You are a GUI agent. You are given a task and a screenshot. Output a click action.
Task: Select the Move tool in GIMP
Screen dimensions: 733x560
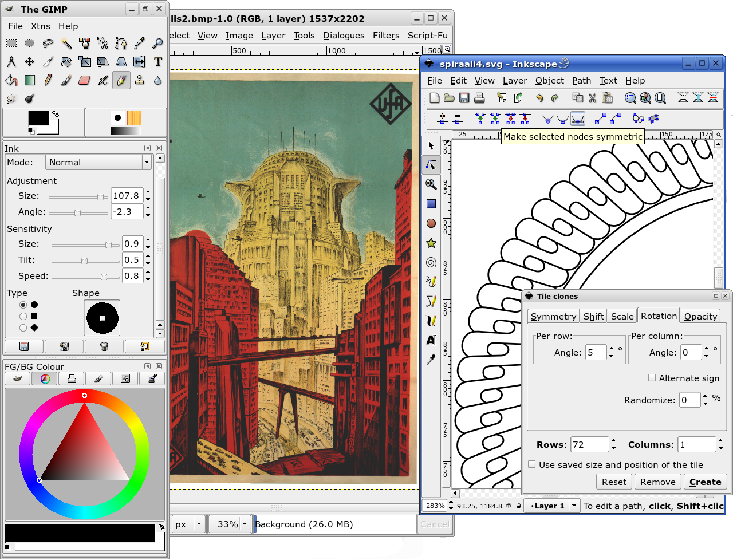tap(30, 61)
